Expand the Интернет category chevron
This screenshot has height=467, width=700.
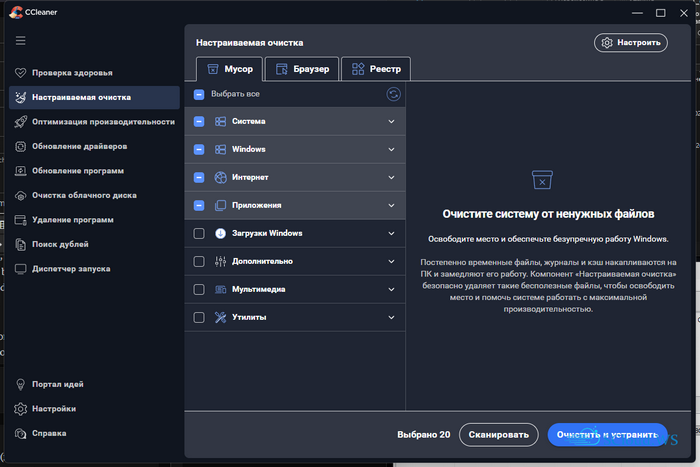(392, 178)
